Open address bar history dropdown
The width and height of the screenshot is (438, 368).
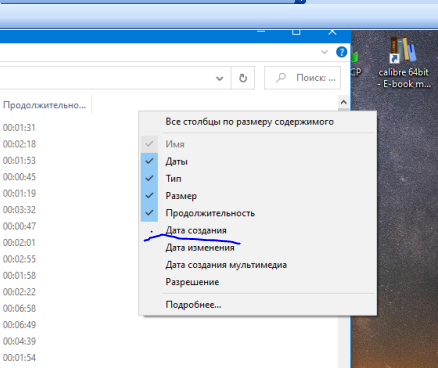(x=219, y=79)
